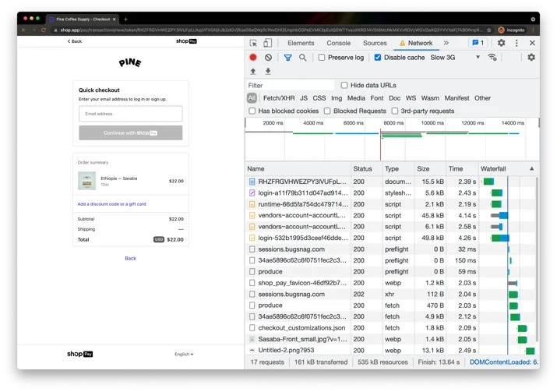Bookmark this page with star icon

488,30
